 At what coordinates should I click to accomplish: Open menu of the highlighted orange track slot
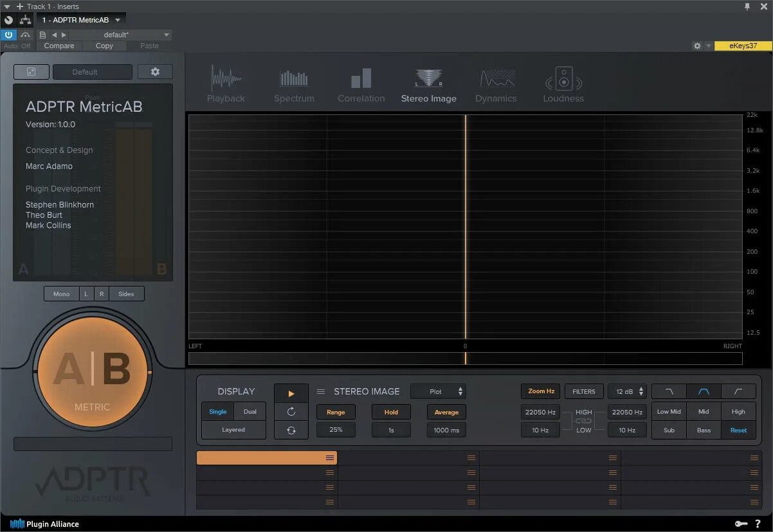[x=330, y=457]
